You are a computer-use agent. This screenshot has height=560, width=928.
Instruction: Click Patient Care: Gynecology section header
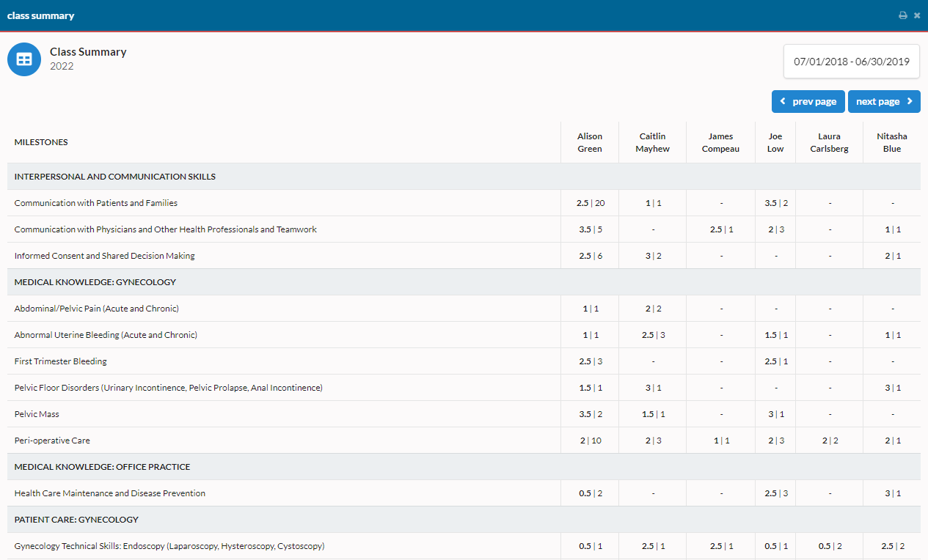click(76, 520)
